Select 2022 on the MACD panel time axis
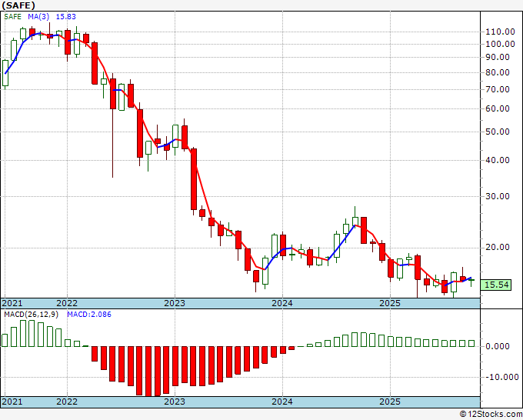Image resolution: width=523 pixels, height=420 pixels. pyautogui.click(x=67, y=402)
